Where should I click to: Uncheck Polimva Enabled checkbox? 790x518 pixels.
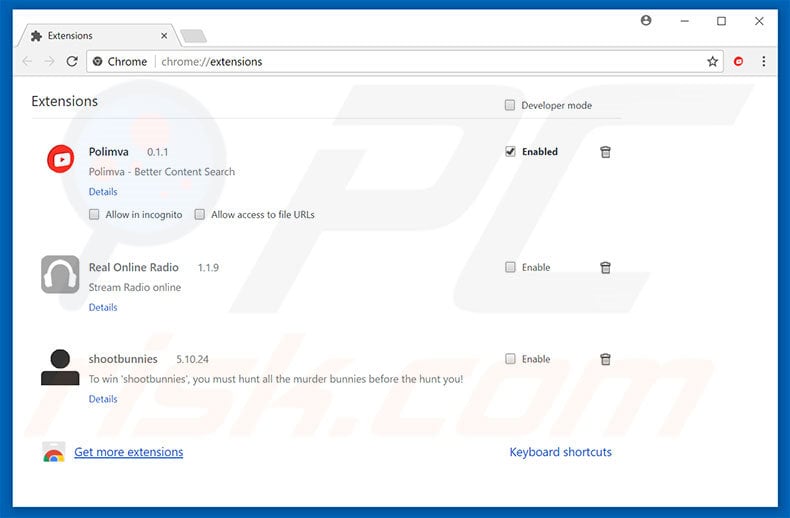tap(510, 152)
